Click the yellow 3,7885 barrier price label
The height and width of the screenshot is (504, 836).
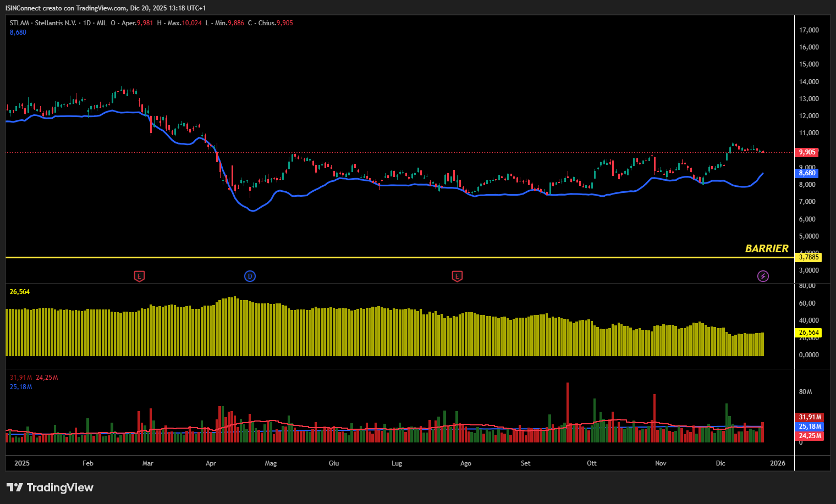click(808, 257)
